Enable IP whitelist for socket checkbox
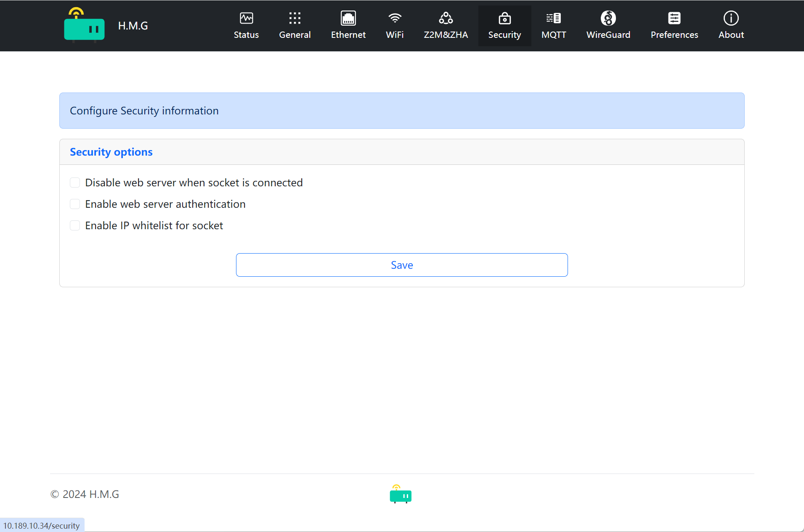Image resolution: width=804 pixels, height=532 pixels. [75, 225]
